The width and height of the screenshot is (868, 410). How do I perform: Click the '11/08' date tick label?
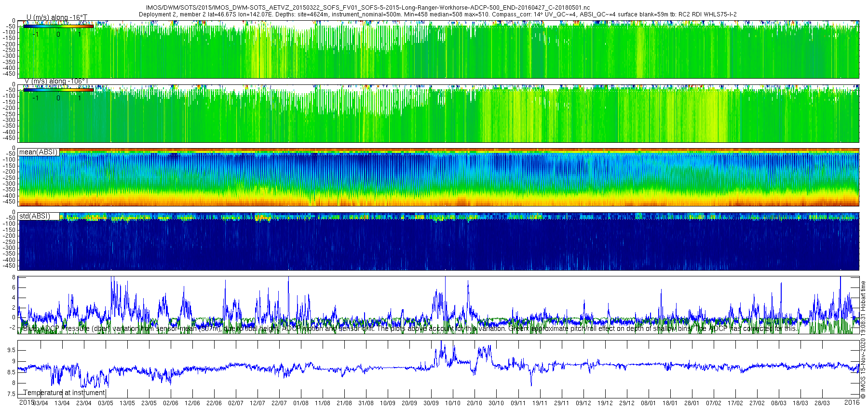[x=323, y=403]
